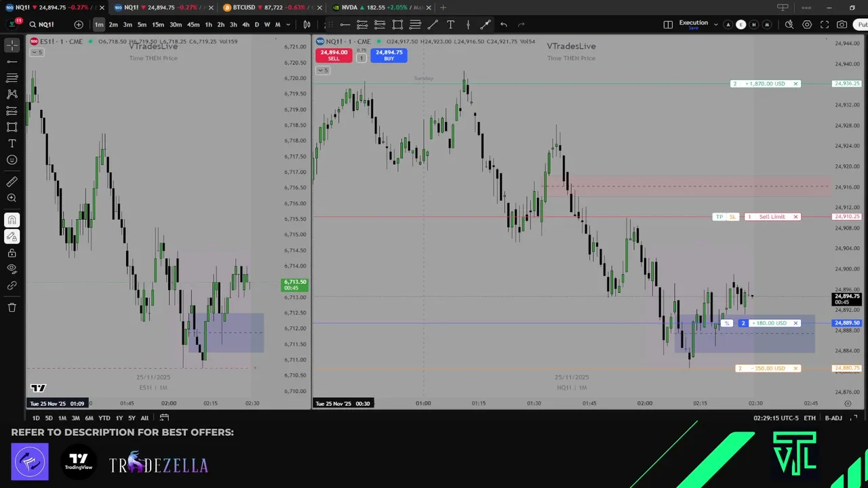
Task: Select the 1D date range
Action: (x=35, y=418)
